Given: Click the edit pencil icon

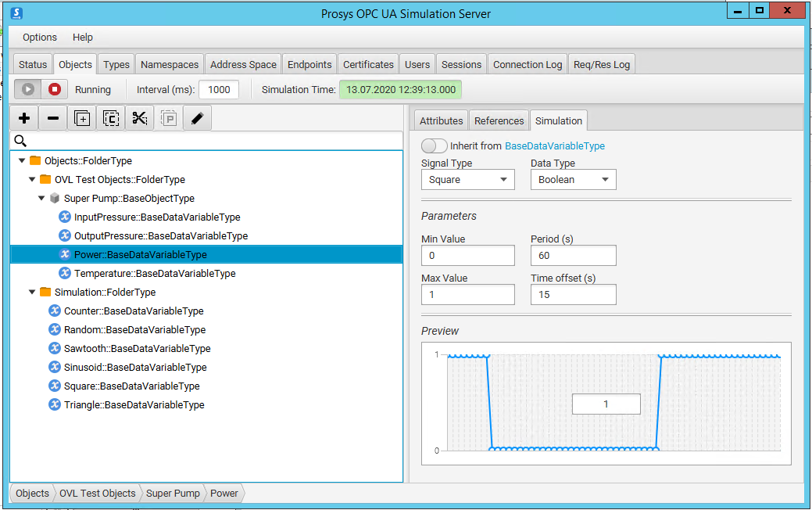Looking at the screenshot, I should (197, 118).
